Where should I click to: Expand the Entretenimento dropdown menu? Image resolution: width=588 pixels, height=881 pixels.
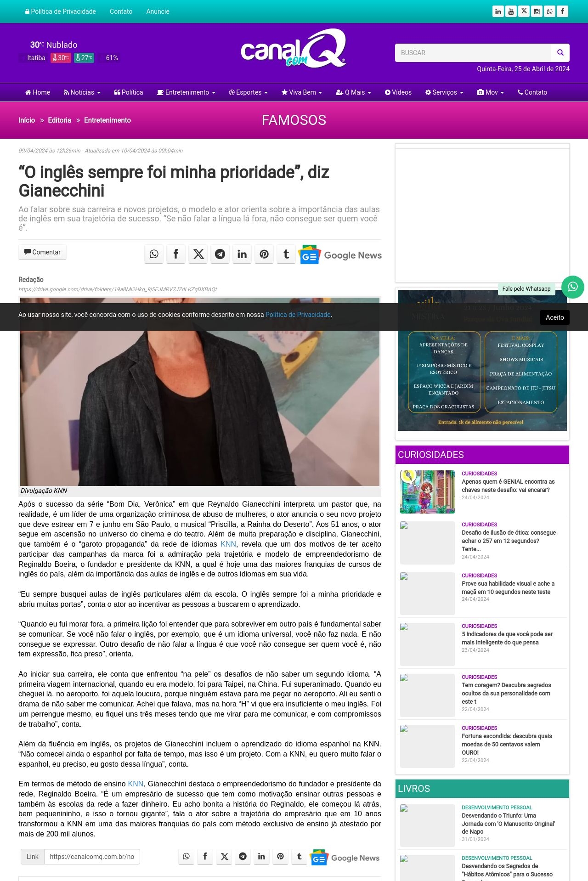point(186,92)
